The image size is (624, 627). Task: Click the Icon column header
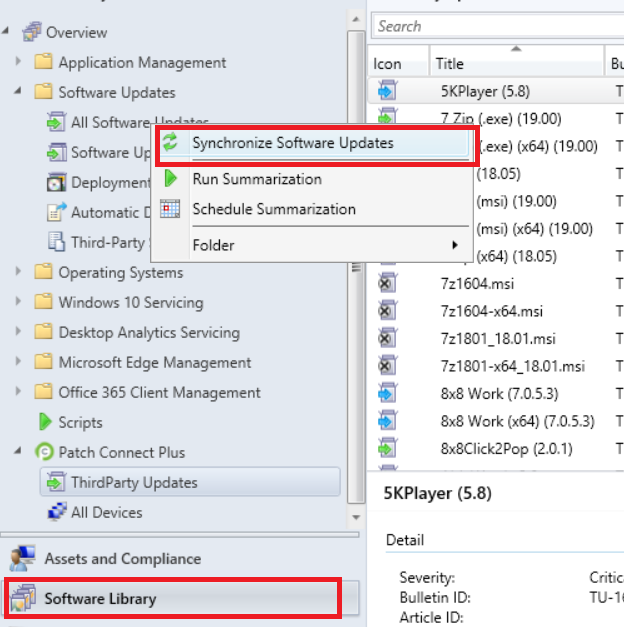(398, 61)
